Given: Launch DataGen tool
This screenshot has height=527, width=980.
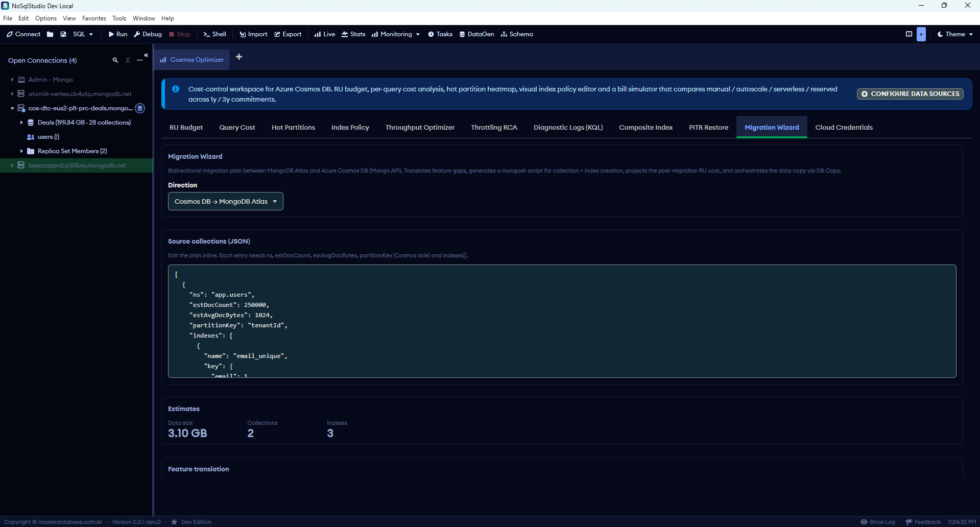Looking at the screenshot, I should (476, 34).
